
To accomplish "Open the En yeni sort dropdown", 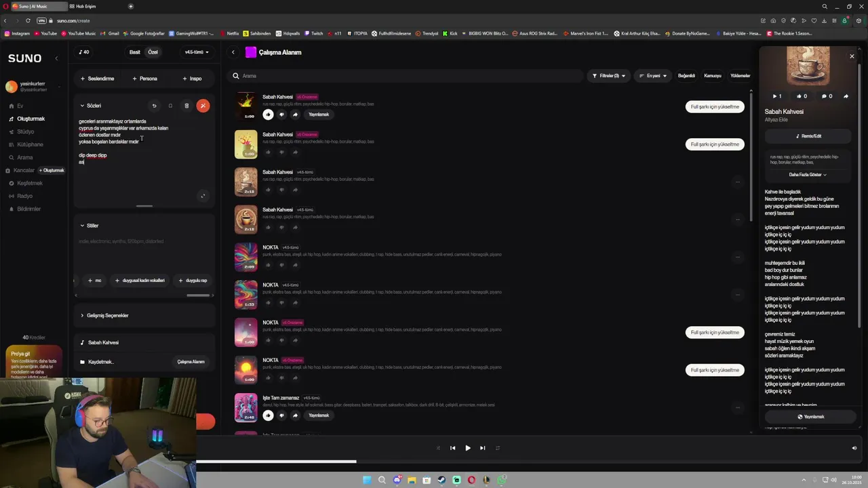I will coord(652,76).
